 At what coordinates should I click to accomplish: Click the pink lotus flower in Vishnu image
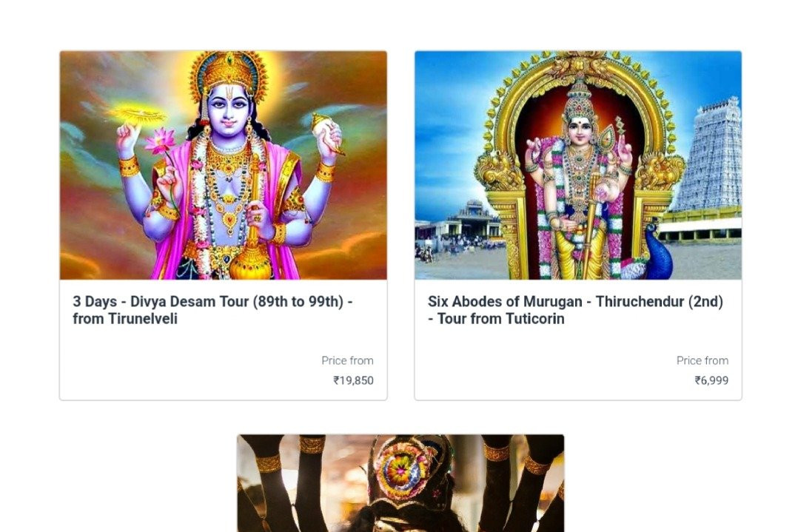coord(160,141)
